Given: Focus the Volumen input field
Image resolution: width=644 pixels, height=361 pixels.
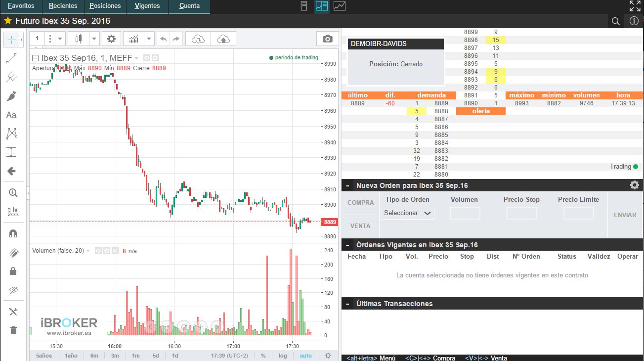Looking at the screenshot, I should click(465, 213).
